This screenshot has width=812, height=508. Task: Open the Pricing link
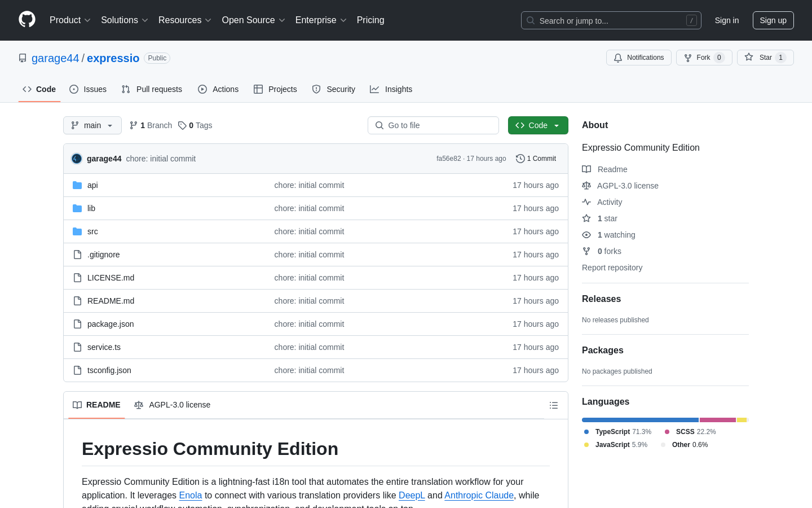click(370, 20)
